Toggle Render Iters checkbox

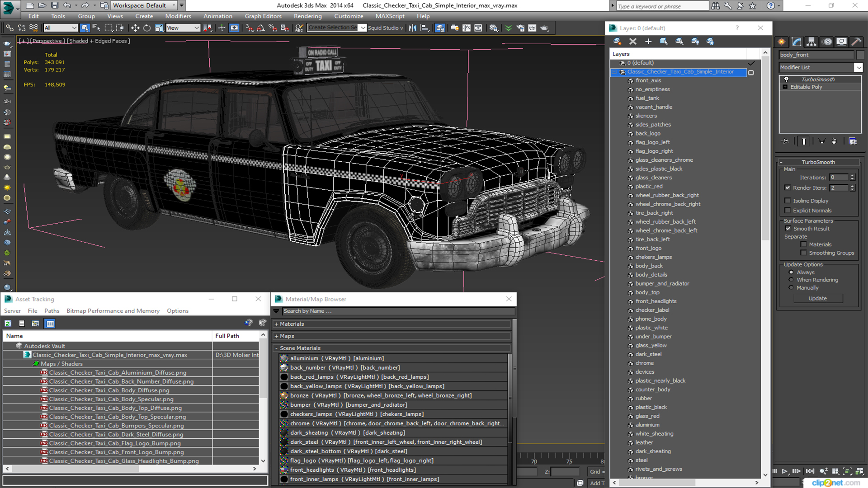[x=788, y=188]
